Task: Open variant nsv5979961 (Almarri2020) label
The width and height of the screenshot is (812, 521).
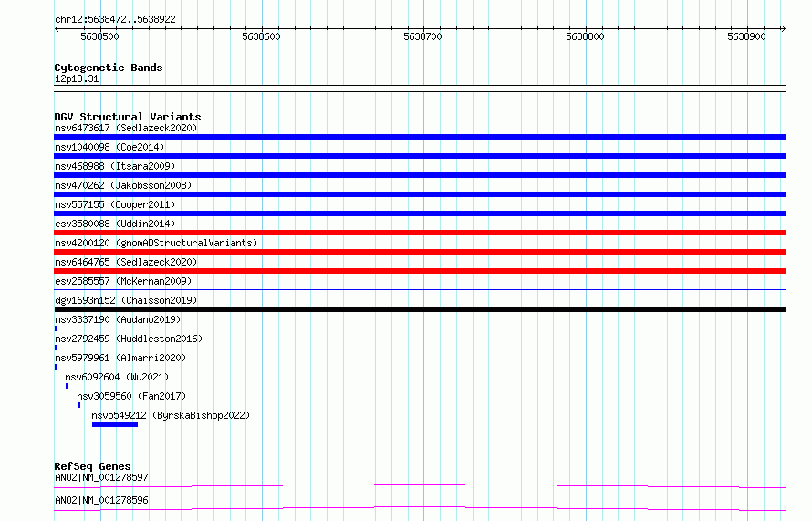Action: [120, 358]
